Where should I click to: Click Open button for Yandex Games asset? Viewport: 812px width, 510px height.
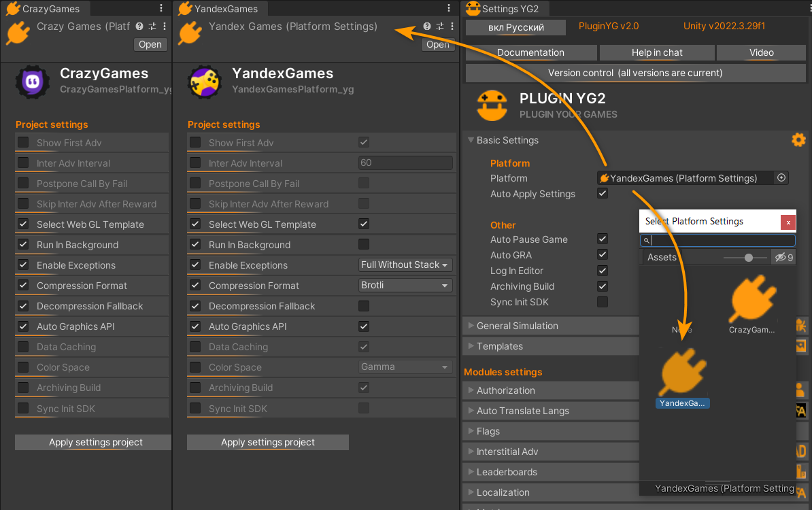pyautogui.click(x=438, y=44)
